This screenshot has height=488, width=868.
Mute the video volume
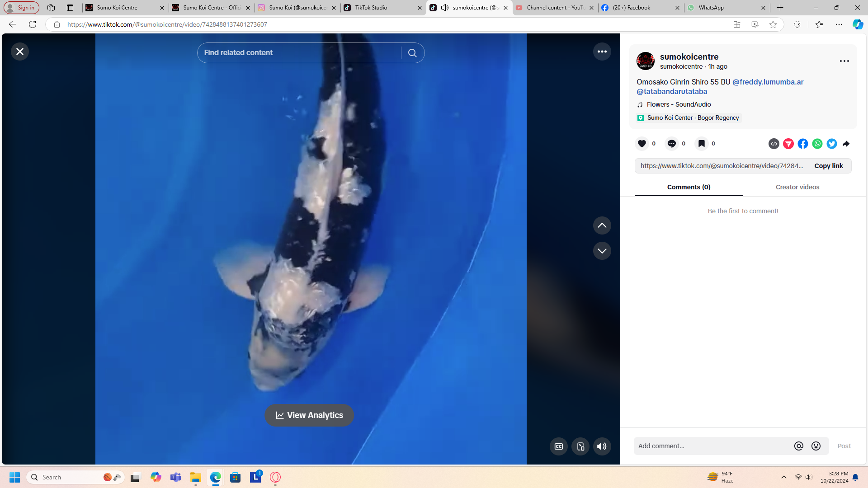[x=602, y=446]
